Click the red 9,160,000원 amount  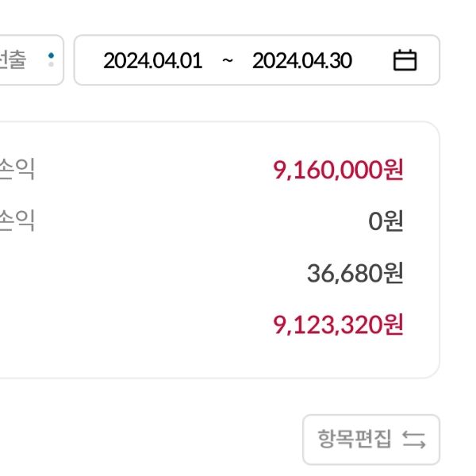click(x=338, y=169)
